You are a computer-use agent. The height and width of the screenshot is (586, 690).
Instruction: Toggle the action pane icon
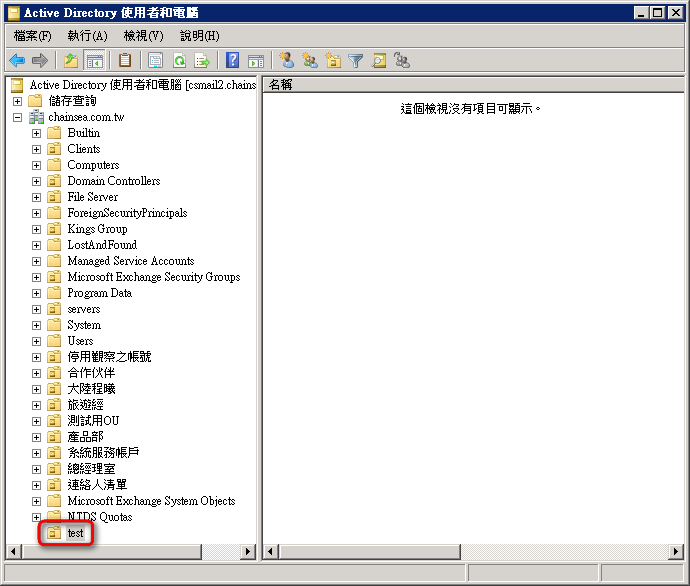tap(256, 60)
